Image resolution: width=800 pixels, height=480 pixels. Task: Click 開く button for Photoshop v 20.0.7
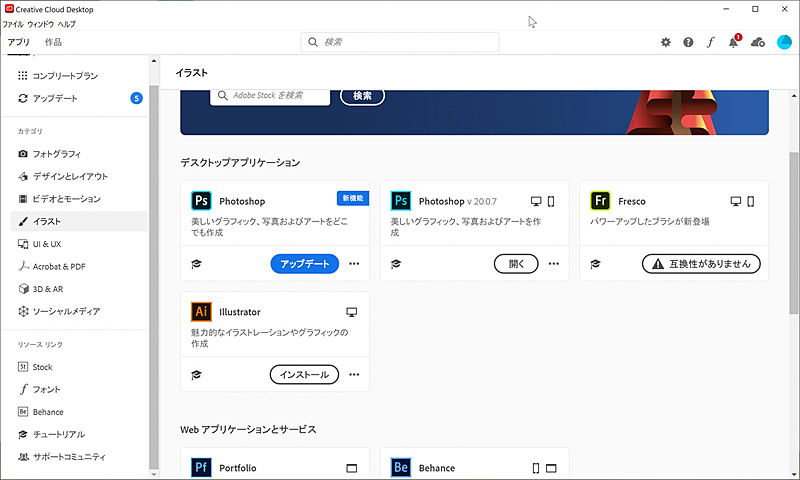pos(516,264)
